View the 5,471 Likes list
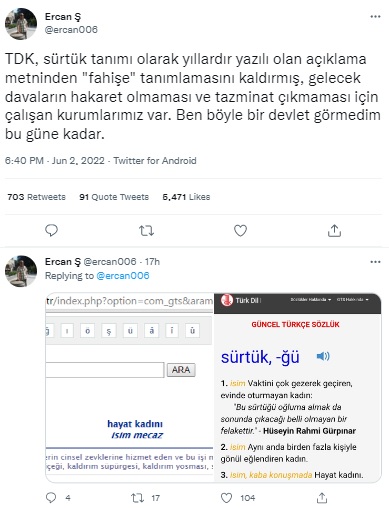Screen dimensions: 389x508 click(x=186, y=197)
